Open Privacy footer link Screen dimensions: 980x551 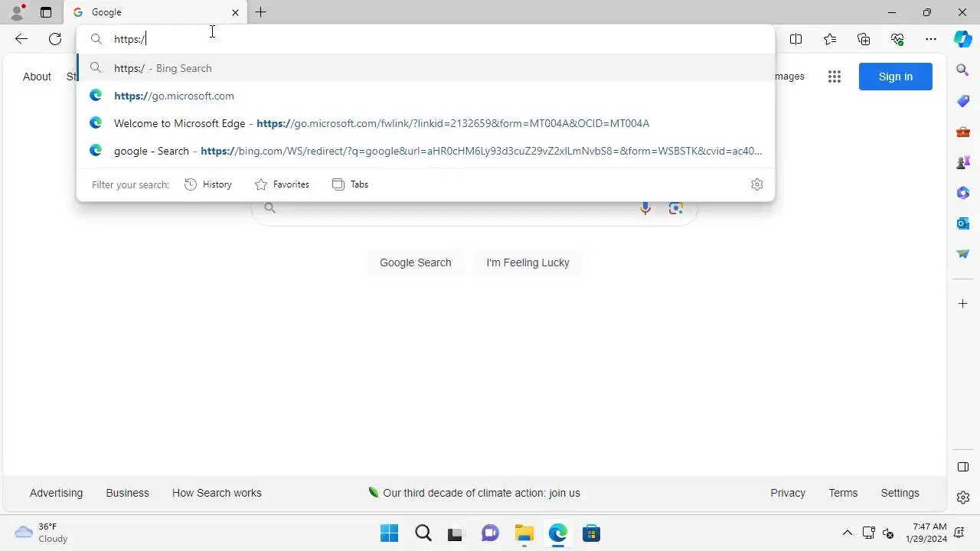tap(788, 493)
